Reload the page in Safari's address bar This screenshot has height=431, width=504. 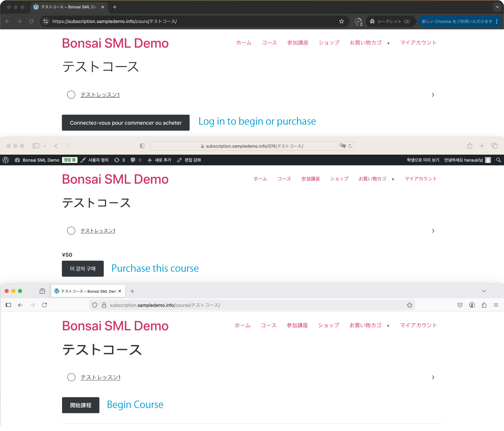[350, 146]
